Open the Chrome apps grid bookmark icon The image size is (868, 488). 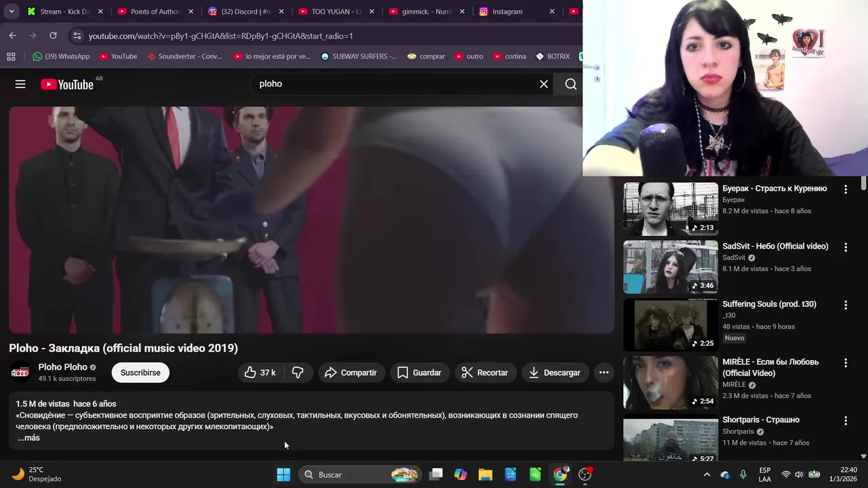pos(11,56)
